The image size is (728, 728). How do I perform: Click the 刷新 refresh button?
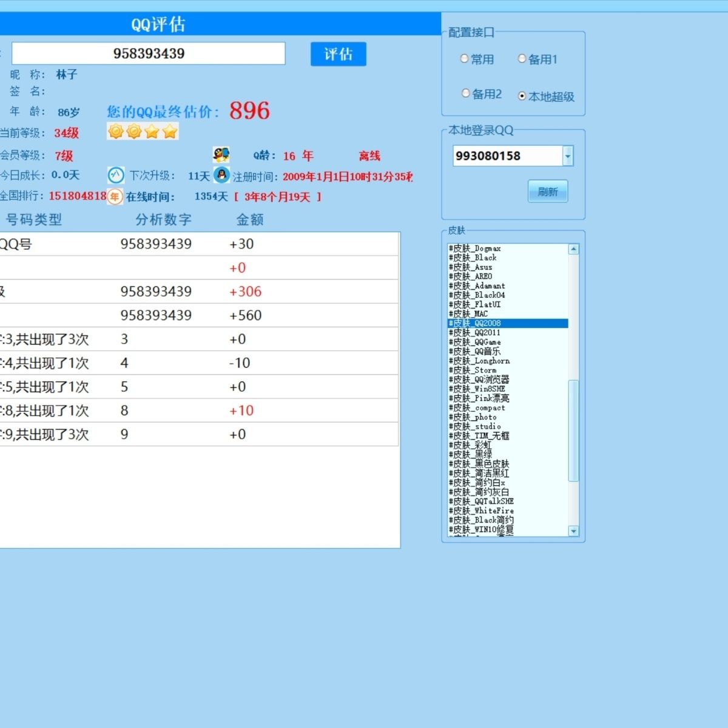(x=548, y=191)
